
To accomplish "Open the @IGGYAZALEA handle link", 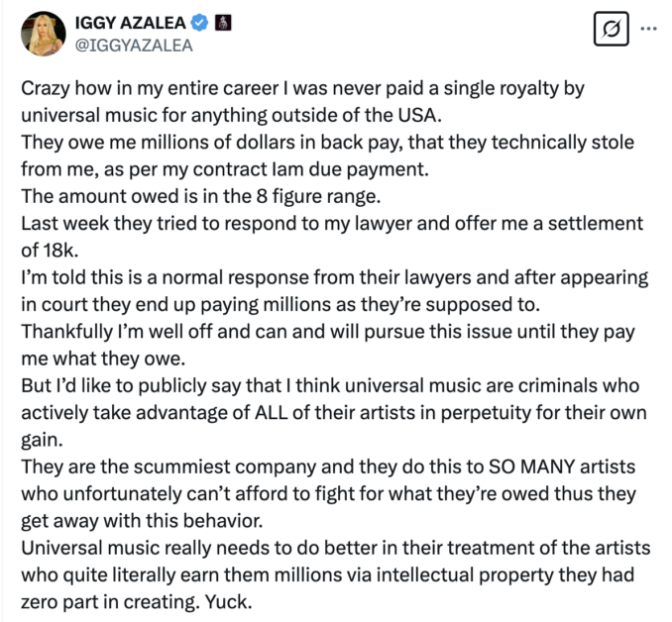I will click(134, 46).
